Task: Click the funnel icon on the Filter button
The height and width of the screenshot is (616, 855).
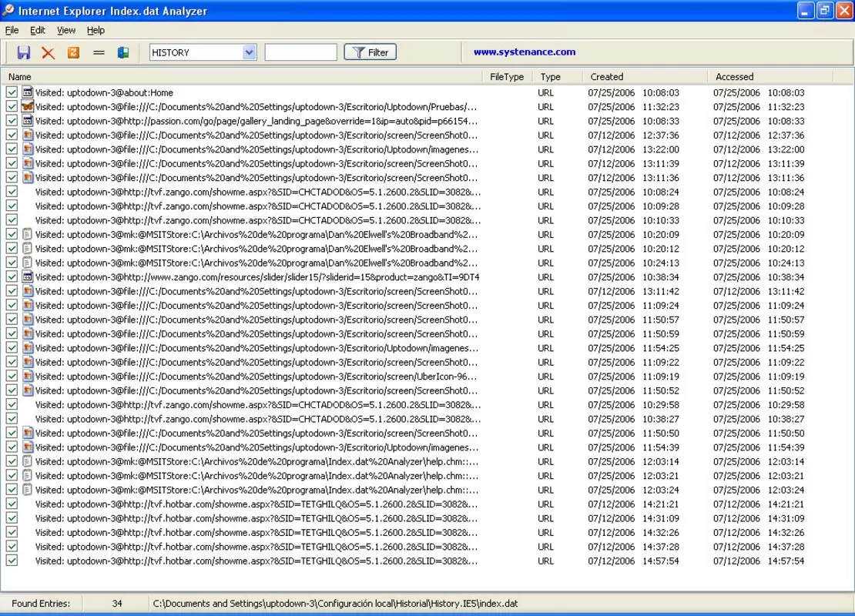Action: coord(358,52)
